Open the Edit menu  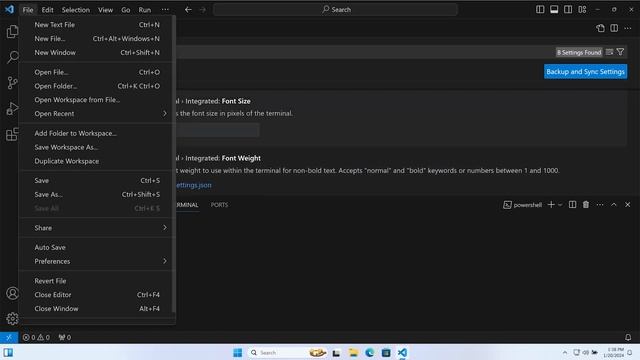[47, 10]
